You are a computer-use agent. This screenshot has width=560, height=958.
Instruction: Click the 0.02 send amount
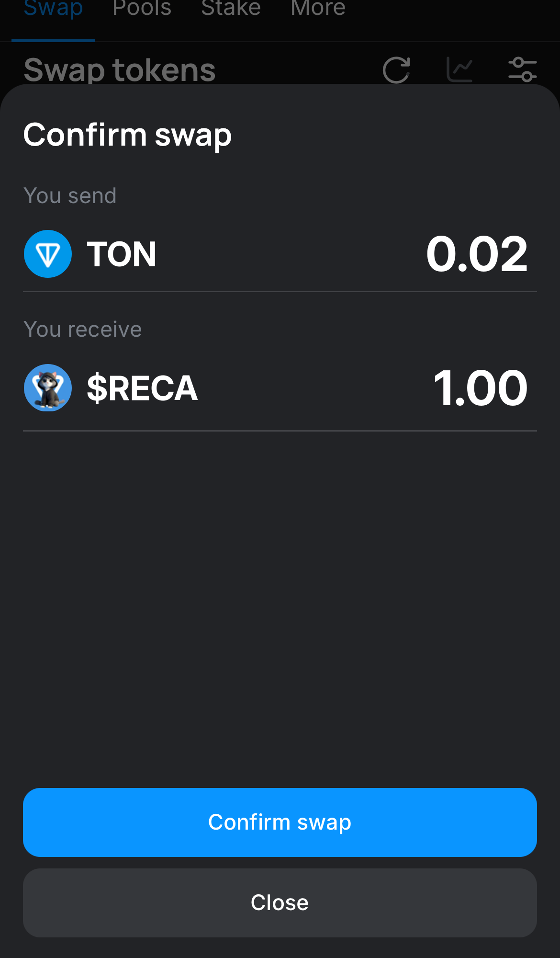[477, 254]
